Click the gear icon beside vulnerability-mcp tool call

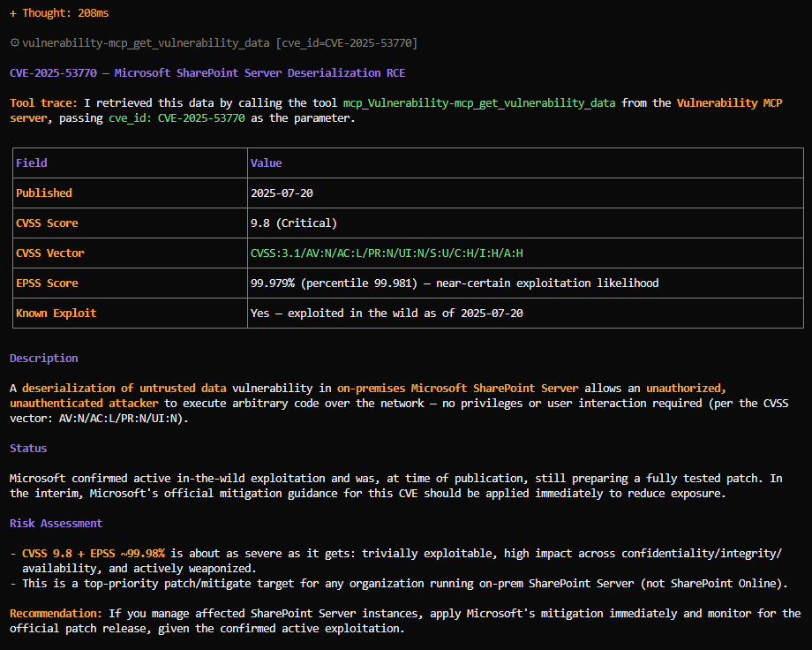15,42
